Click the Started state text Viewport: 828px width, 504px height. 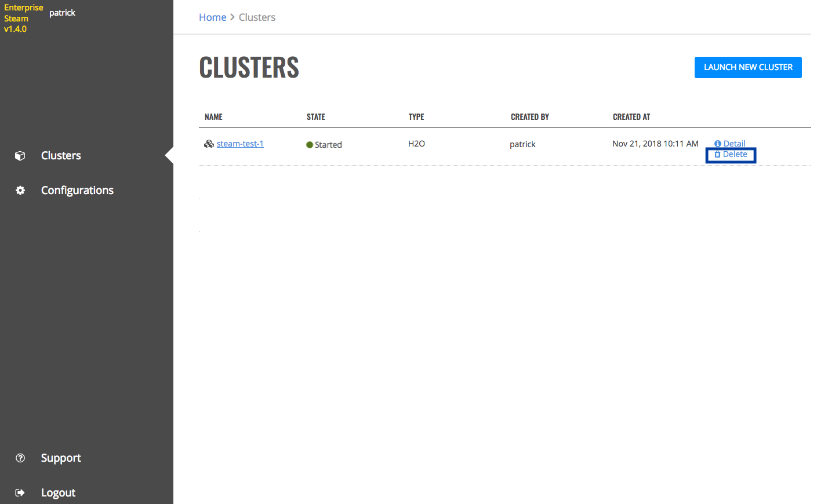click(x=328, y=145)
